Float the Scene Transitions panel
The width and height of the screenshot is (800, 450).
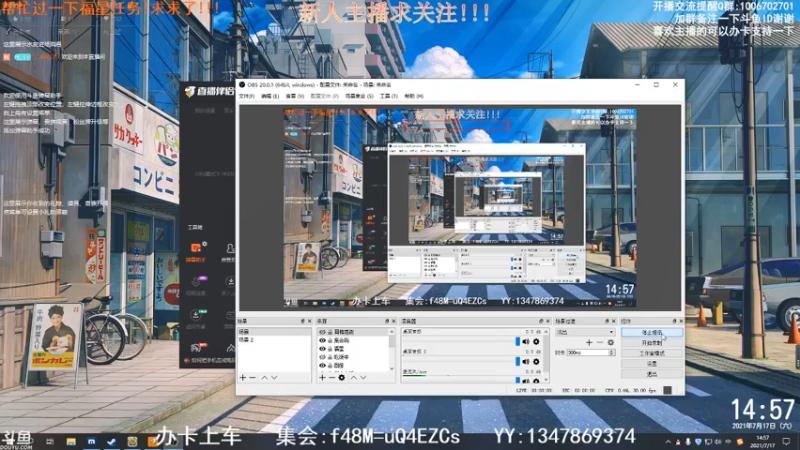pos(607,321)
